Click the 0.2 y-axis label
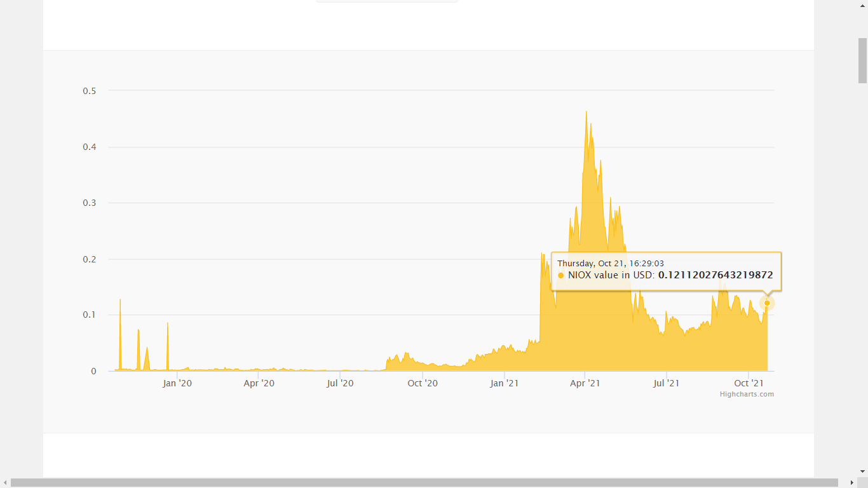The image size is (868, 488). click(90, 259)
